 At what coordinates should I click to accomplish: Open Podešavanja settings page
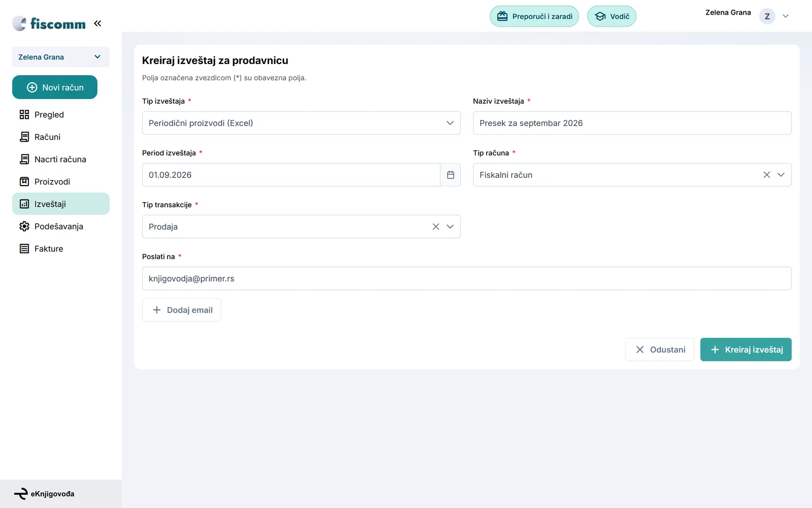61,226
